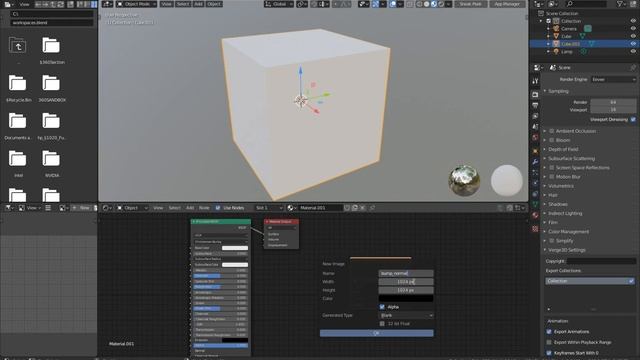Open the Render properties tab icon
640x360 pixels.
coord(535,95)
